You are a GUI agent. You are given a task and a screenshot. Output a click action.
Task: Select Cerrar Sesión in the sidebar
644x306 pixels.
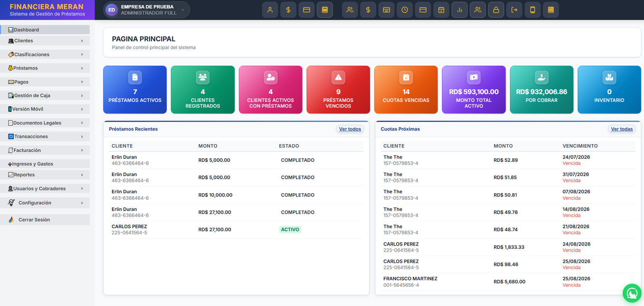[45, 220]
